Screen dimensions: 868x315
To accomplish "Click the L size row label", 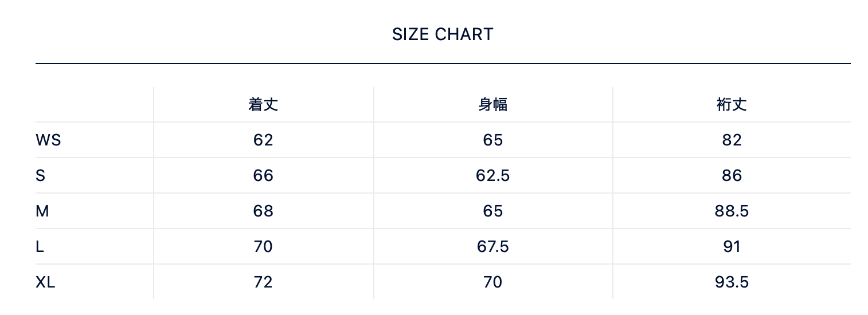I will 40,246.
